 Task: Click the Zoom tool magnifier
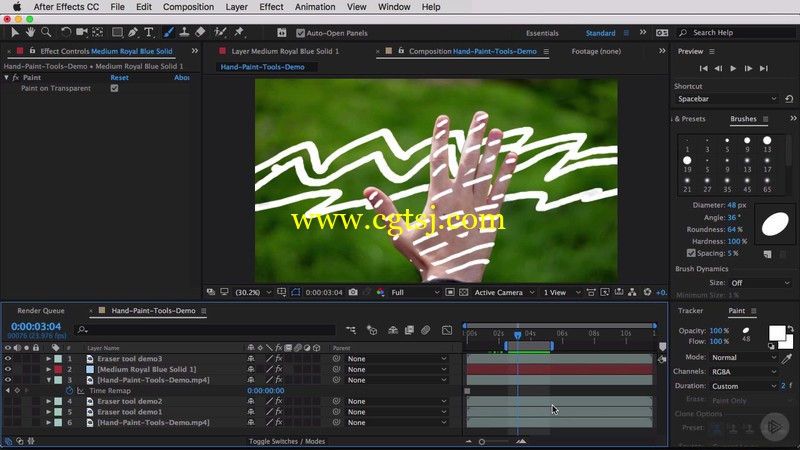(x=46, y=32)
